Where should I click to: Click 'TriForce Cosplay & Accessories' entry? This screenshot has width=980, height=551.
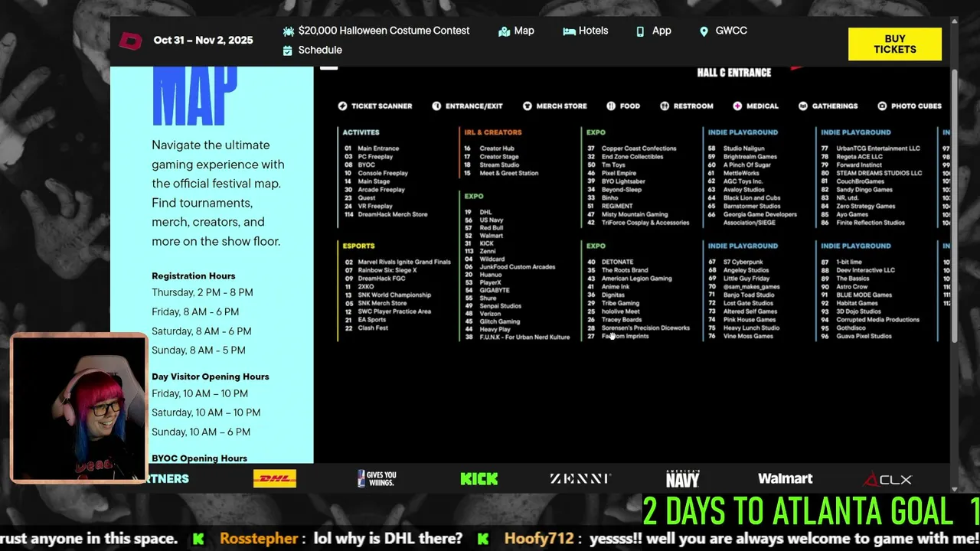pos(638,223)
